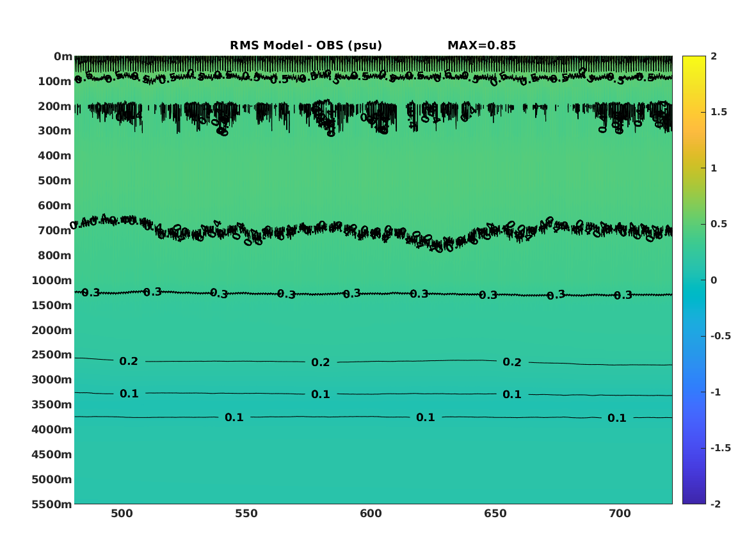Click the colorbar tick label '-1'

[x=716, y=392]
